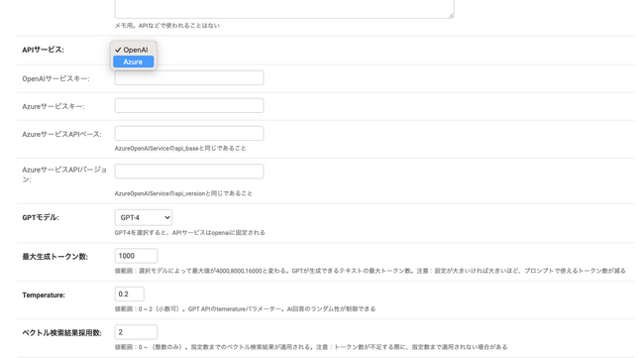Click the OpenAIサービスキー label text
Viewport: 644px width, 358px height.
(x=55, y=78)
